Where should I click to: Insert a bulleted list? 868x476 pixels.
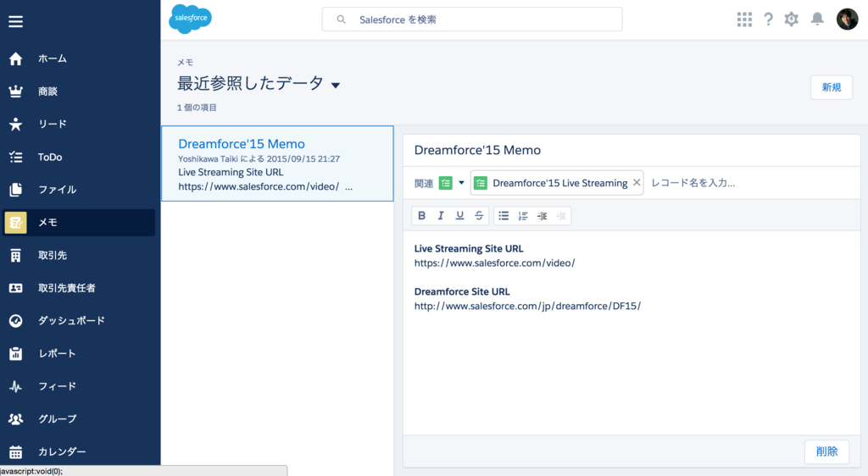504,216
